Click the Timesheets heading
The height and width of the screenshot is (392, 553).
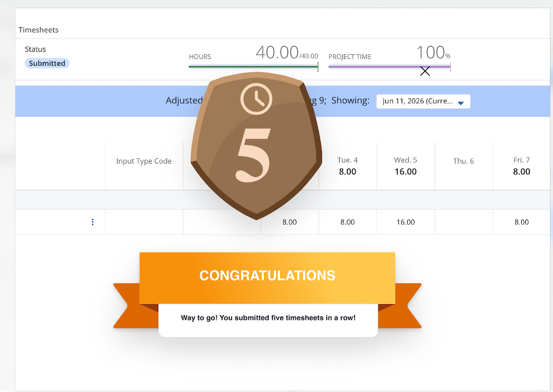[x=38, y=30]
